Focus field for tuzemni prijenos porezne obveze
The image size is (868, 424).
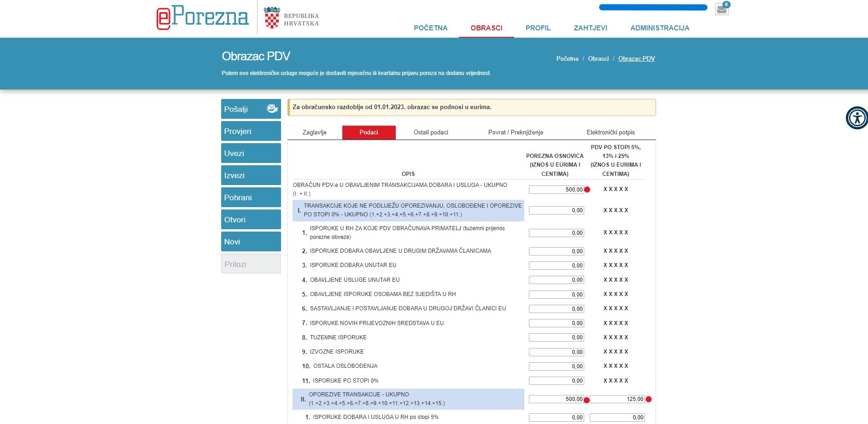tap(556, 233)
